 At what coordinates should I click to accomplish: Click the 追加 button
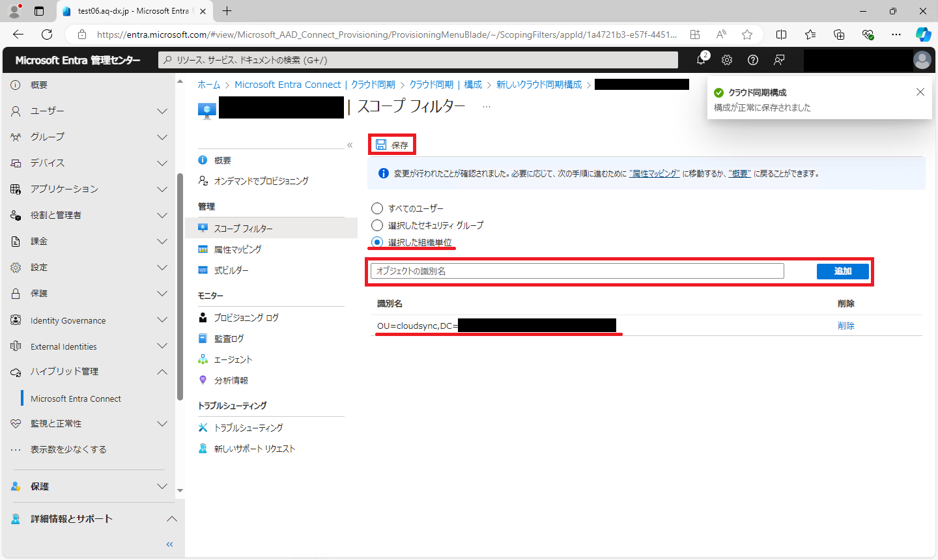[843, 271]
